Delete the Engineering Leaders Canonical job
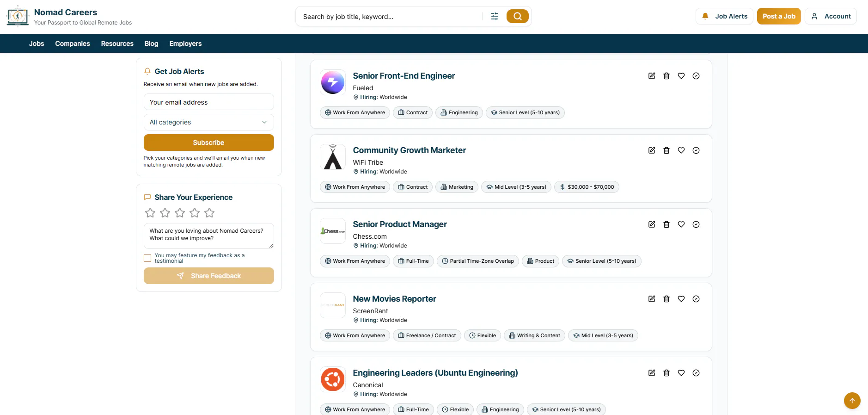 coord(666,373)
